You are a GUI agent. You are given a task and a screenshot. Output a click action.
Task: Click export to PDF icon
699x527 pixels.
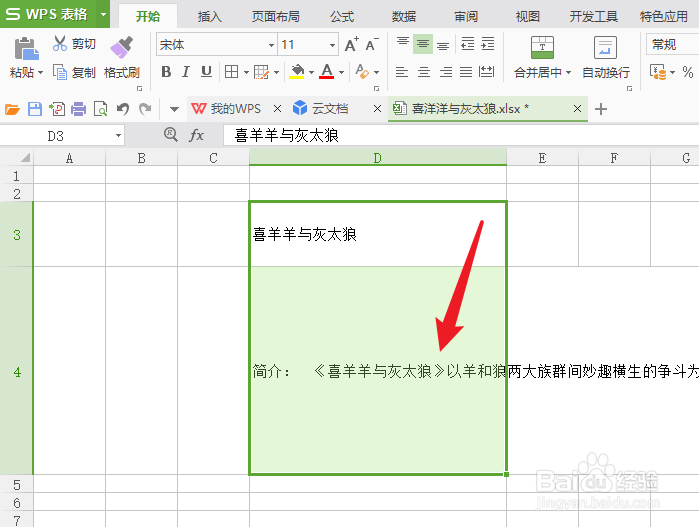point(57,109)
